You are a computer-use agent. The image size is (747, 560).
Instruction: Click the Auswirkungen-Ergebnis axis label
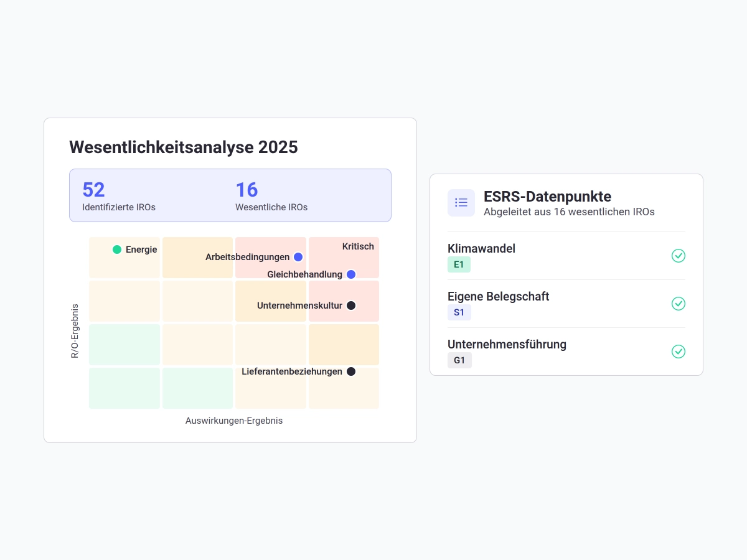point(234,421)
